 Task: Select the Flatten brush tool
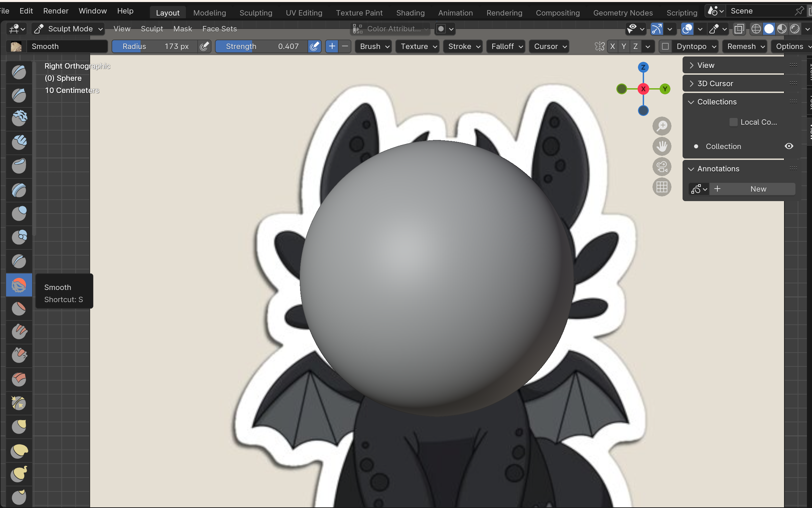point(19,309)
